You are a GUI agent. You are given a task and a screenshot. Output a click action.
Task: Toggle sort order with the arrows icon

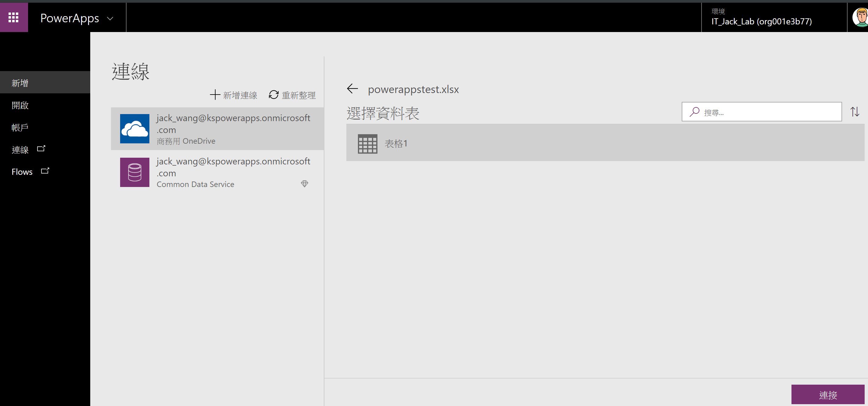click(x=855, y=112)
